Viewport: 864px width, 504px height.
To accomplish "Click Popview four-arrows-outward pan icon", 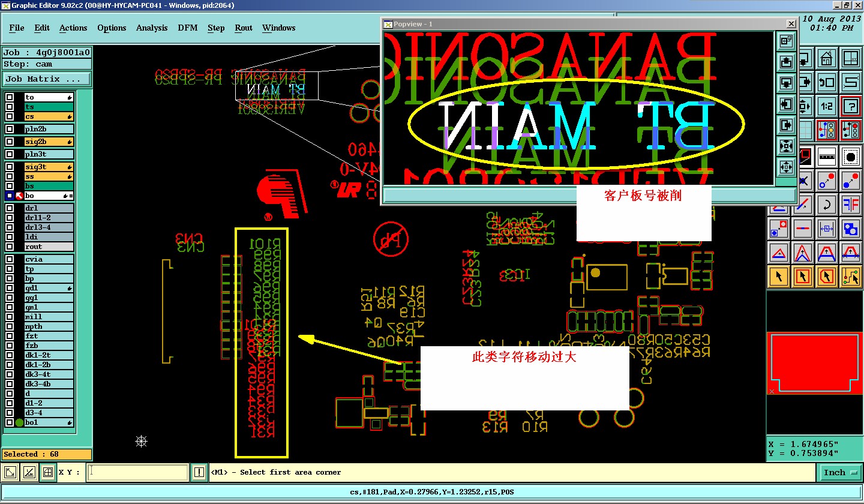I will (787, 166).
